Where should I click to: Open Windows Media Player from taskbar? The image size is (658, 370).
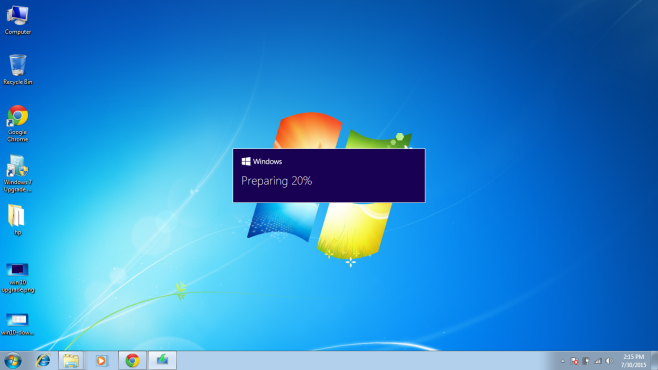coord(101,360)
